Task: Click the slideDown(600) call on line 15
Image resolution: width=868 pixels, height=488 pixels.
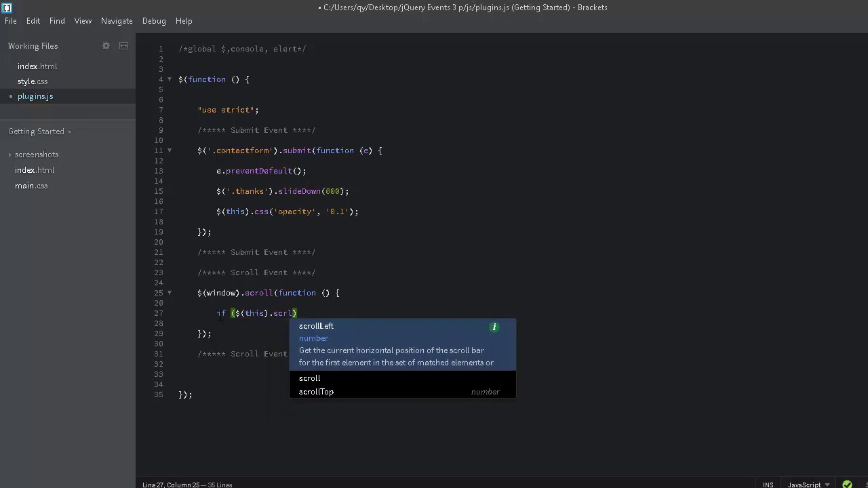Action: tap(311, 191)
